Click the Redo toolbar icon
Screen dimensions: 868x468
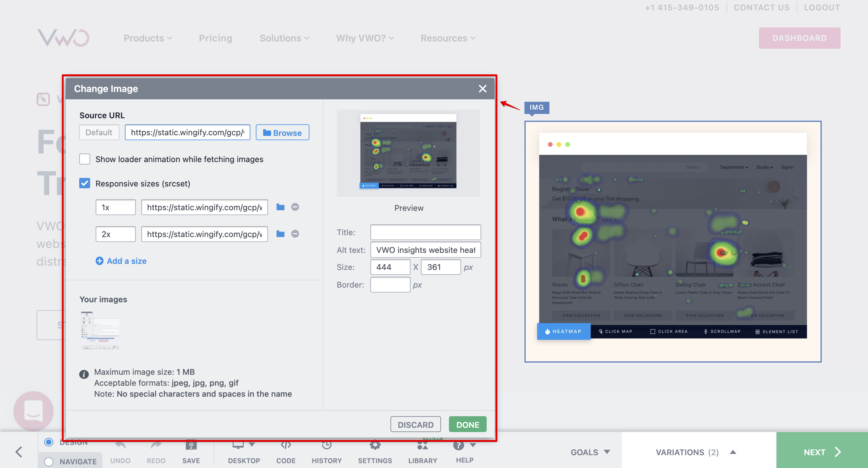point(156,445)
